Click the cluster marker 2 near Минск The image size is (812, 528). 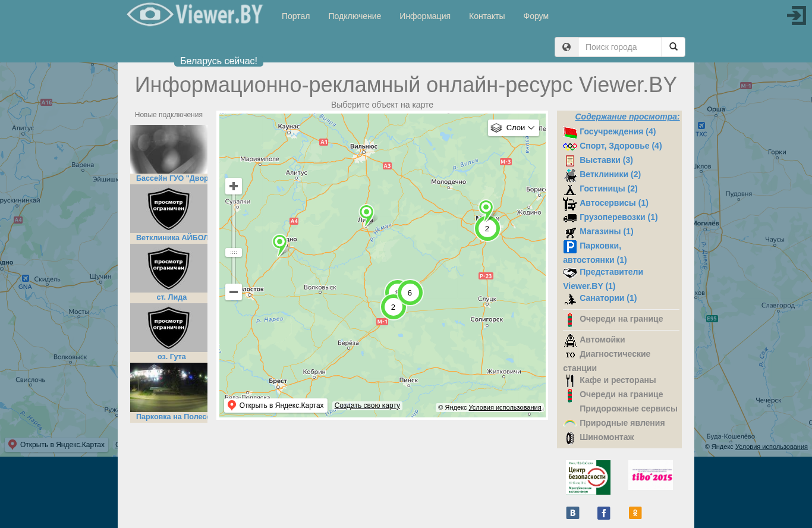pyautogui.click(x=487, y=228)
